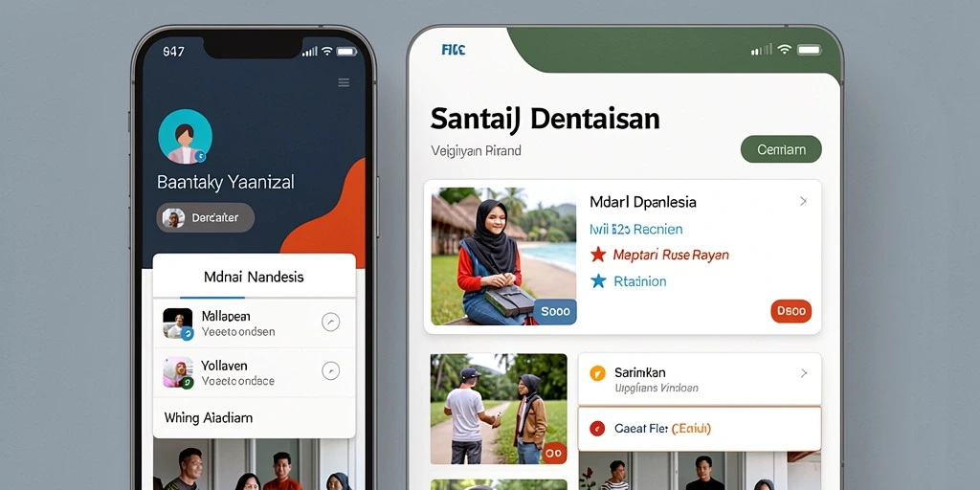Toggle the check circle beside Yollaven

[x=330, y=370]
